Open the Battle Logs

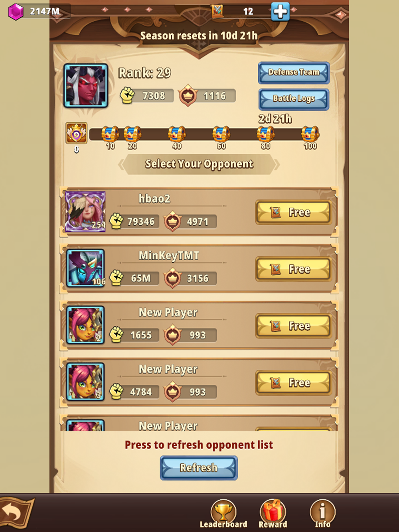(x=294, y=99)
